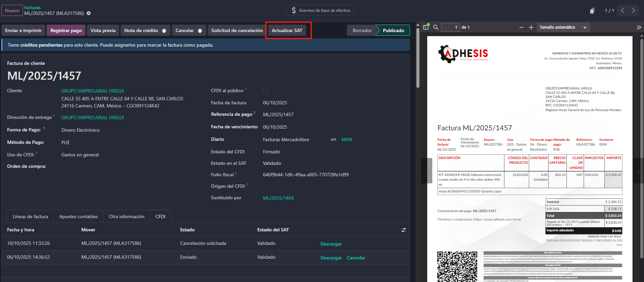Go to the next record arrow
Viewport: 644px width, 282px height.
[633, 10]
